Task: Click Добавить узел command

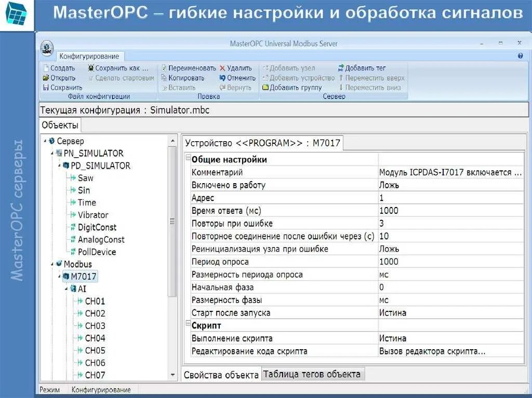Action: 289,68
